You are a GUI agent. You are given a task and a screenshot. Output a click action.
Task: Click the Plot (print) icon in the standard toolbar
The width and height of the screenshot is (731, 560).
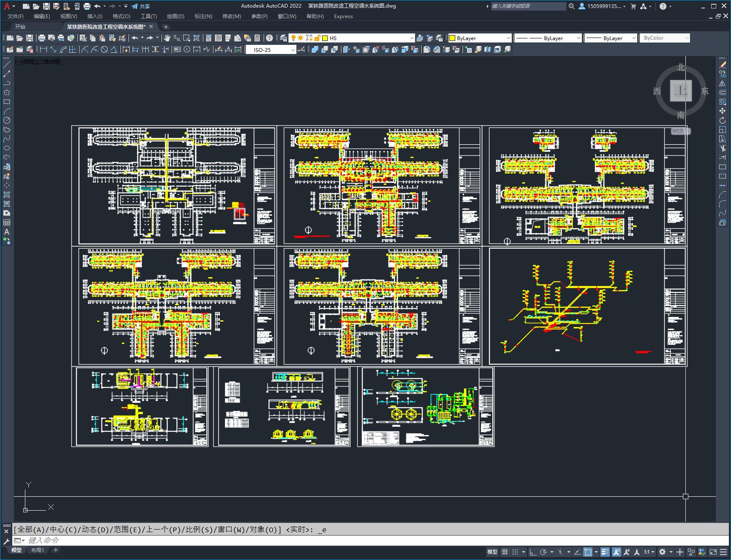pos(41,38)
